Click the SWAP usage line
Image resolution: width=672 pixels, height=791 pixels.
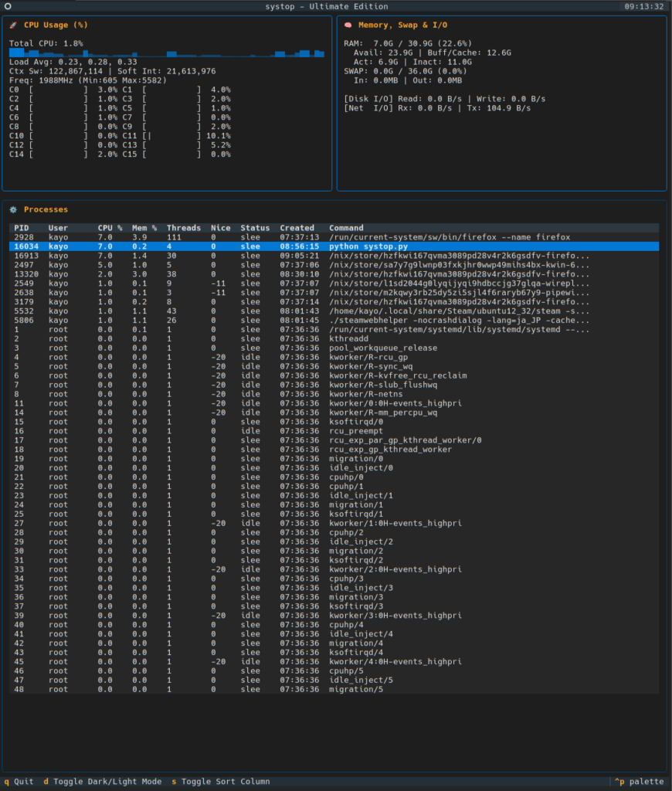click(405, 71)
